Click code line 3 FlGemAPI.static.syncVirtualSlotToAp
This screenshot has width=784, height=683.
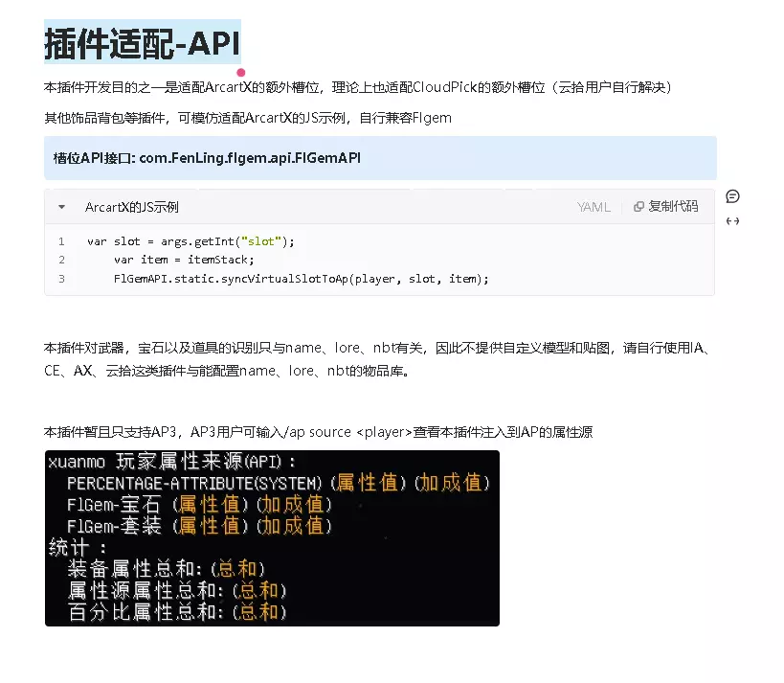pyautogui.click(x=301, y=279)
